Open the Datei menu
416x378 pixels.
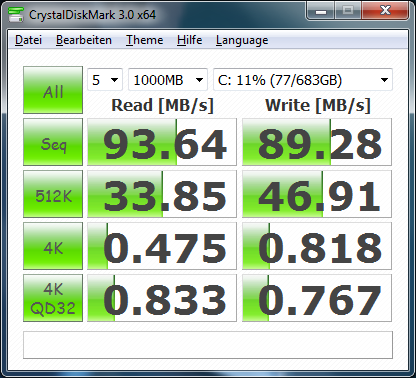28,40
